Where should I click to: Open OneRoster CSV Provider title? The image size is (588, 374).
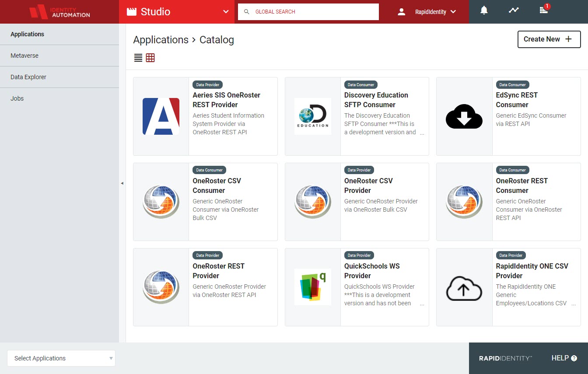(x=368, y=185)
